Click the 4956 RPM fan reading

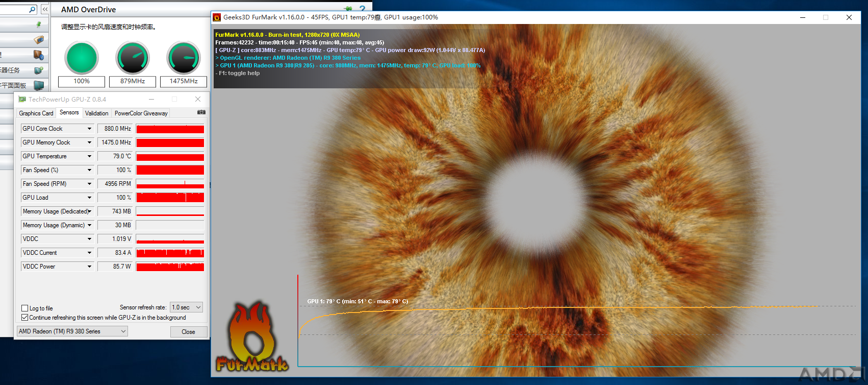115,184
